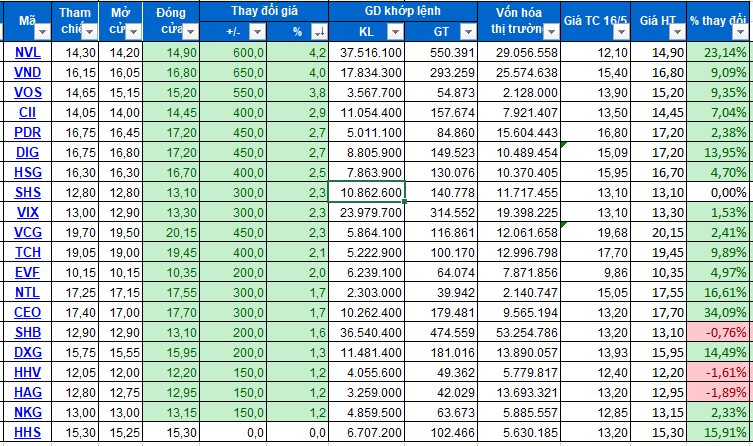Select VCG Giá TC cell 19,68
This screenshot has width=753, height=446.
(x=596, y=232)
